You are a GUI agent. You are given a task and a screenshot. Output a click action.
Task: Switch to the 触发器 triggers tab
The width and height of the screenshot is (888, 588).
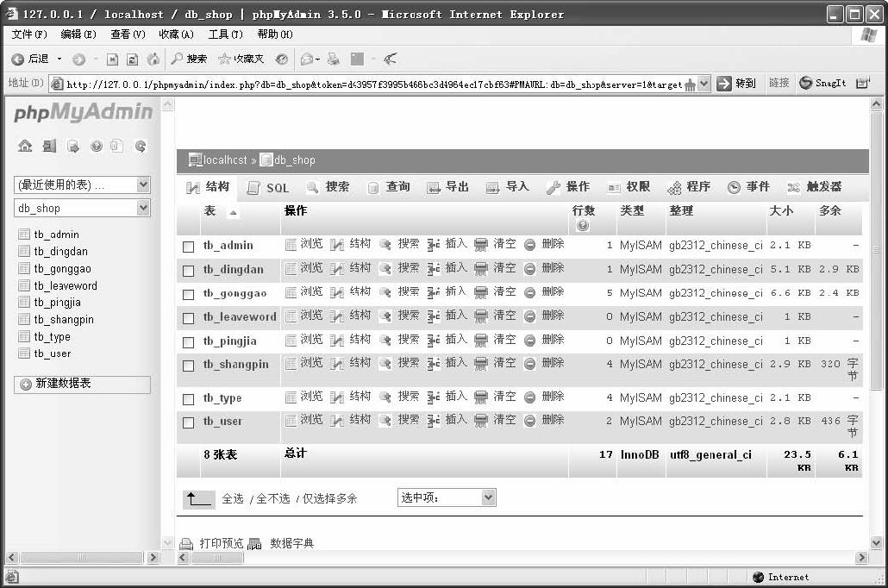coord(815,187)
